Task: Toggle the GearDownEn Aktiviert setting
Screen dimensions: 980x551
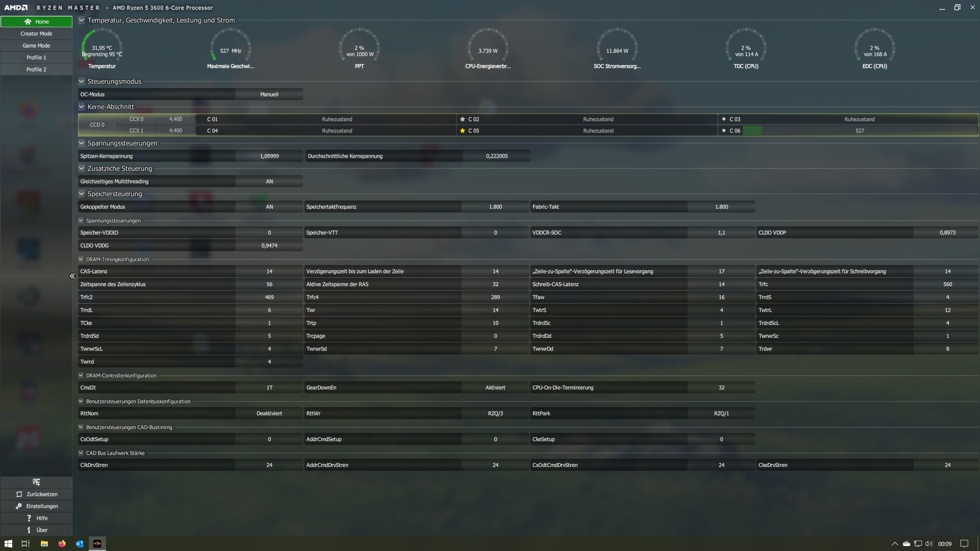Action: [x=495, y=388]
